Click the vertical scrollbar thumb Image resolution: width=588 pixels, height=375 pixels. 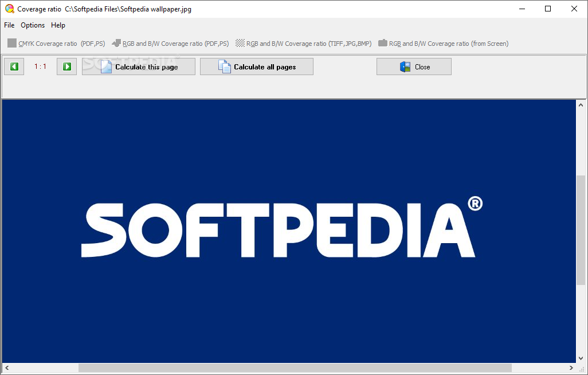coord(581,230)
